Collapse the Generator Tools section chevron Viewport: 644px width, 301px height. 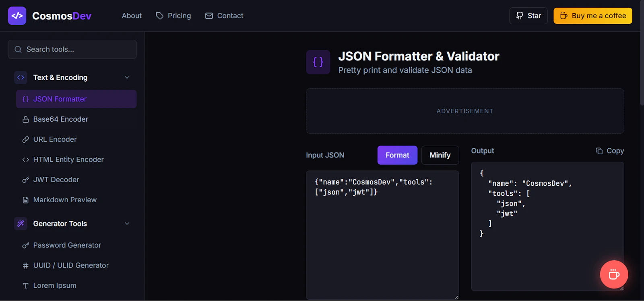pos(127,224)
